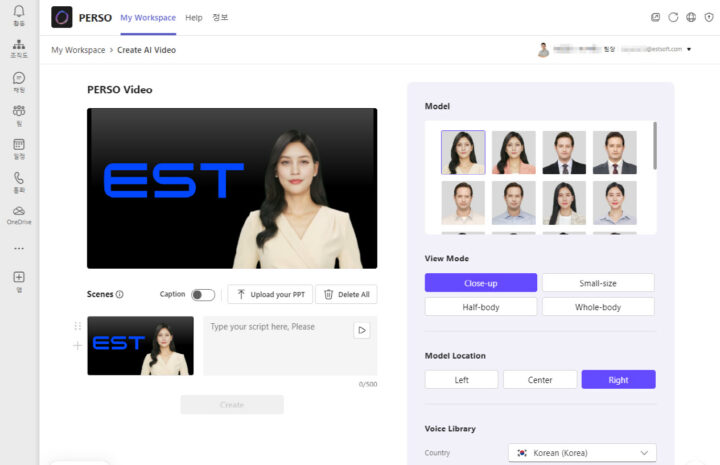Screen dimensions: 720x465
Task: Select the male model in blue shirt, second row
Action: tap(513, 202)
